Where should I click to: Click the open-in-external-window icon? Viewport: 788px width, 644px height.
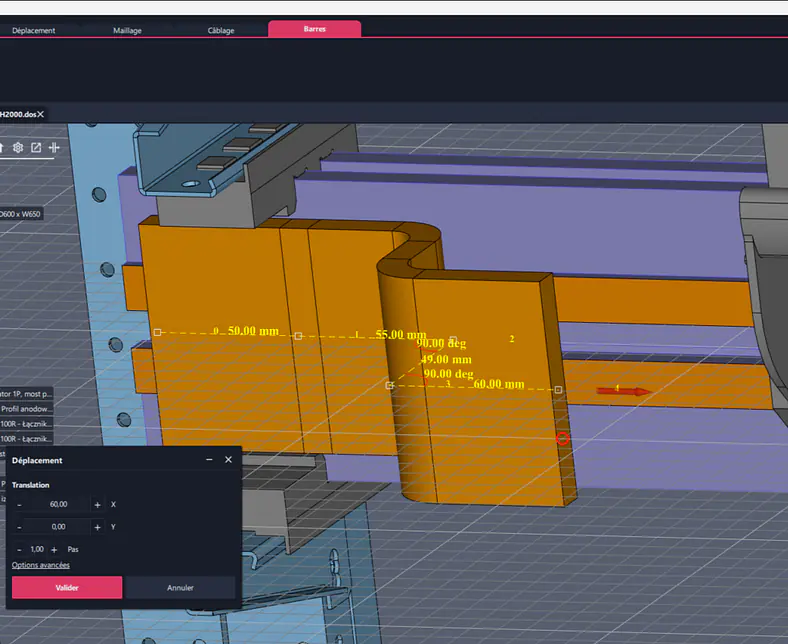pyautogui.click(x=36, y=147)
